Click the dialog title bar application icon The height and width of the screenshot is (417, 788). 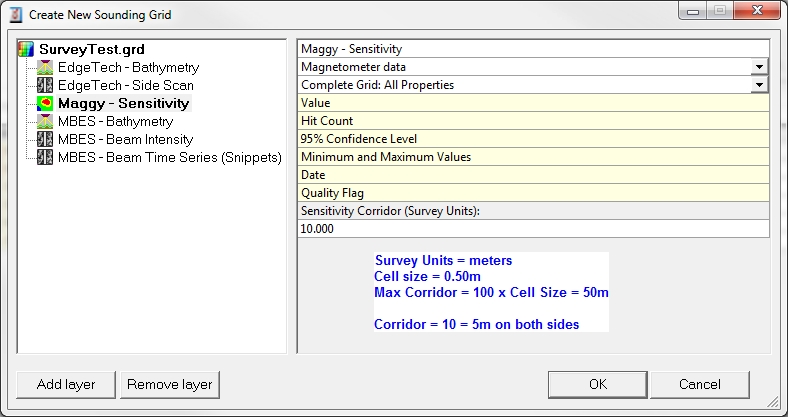tap(13, 16)
